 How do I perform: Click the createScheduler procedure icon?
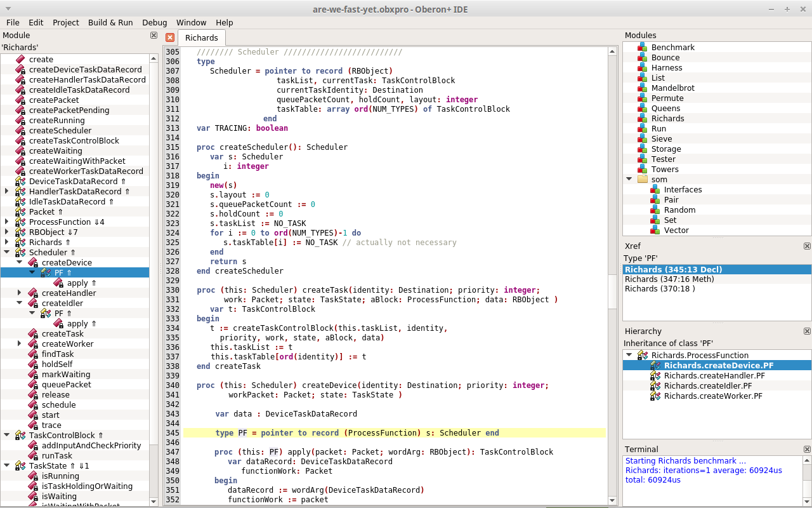tap(20, 131)
